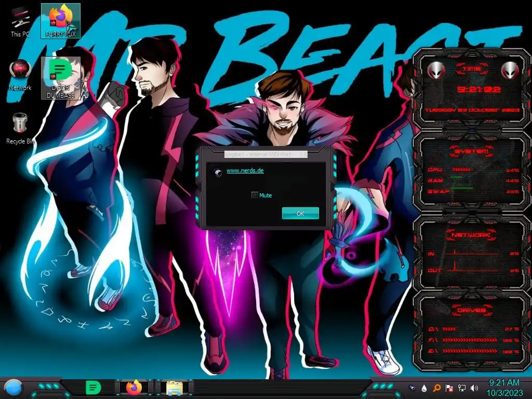Click the right alien head gadget icon
The width and height of the screenshot is (532, 399).
510,70
